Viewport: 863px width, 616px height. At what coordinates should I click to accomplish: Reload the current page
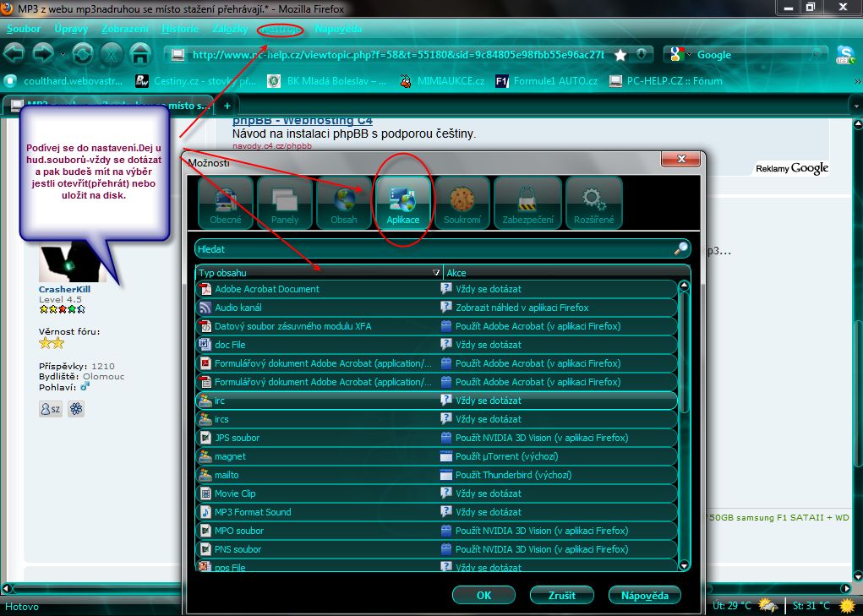pyautogui.click(x=82, y=54)
